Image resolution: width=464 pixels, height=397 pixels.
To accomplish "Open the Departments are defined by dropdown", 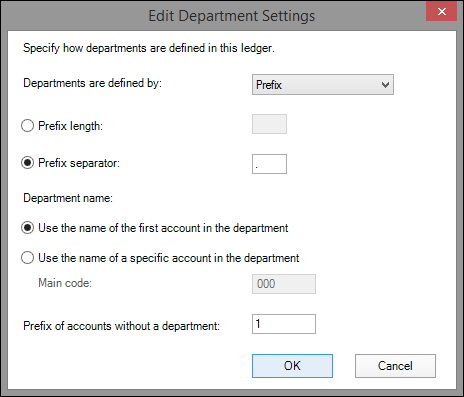I will [323, 85].
